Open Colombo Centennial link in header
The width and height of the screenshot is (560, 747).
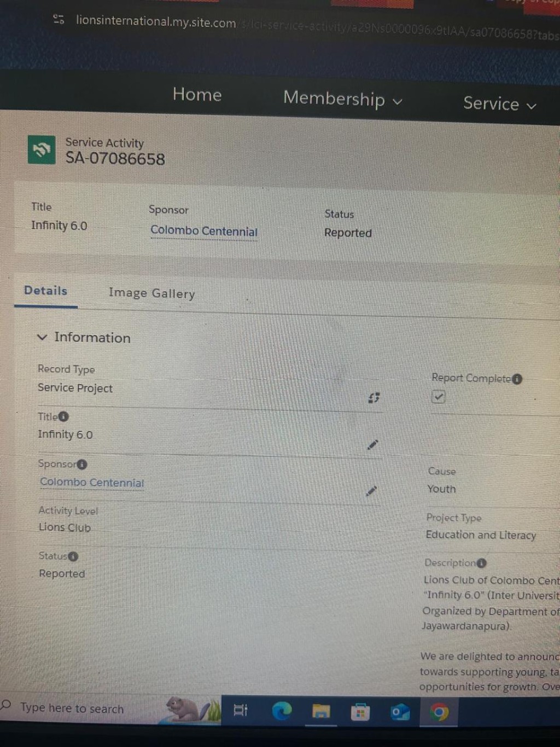point(204,231)
